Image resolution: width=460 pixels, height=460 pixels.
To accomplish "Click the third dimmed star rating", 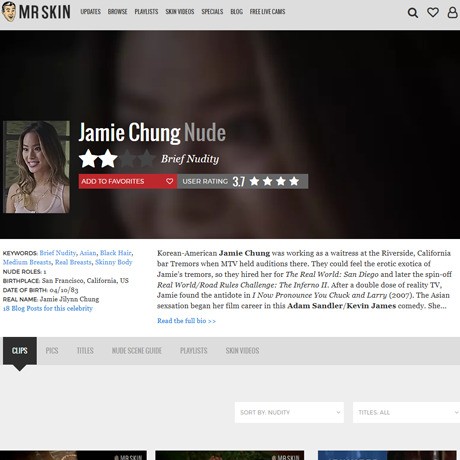I will click(127, 159).
